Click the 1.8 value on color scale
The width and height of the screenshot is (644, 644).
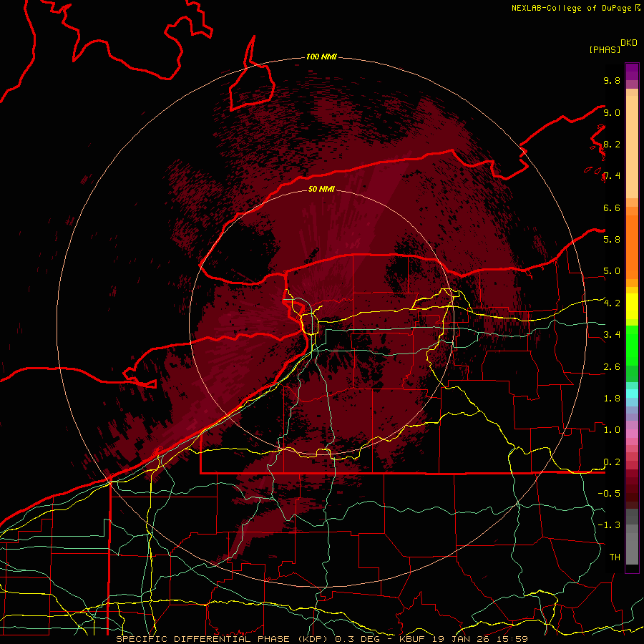(612, 398)
